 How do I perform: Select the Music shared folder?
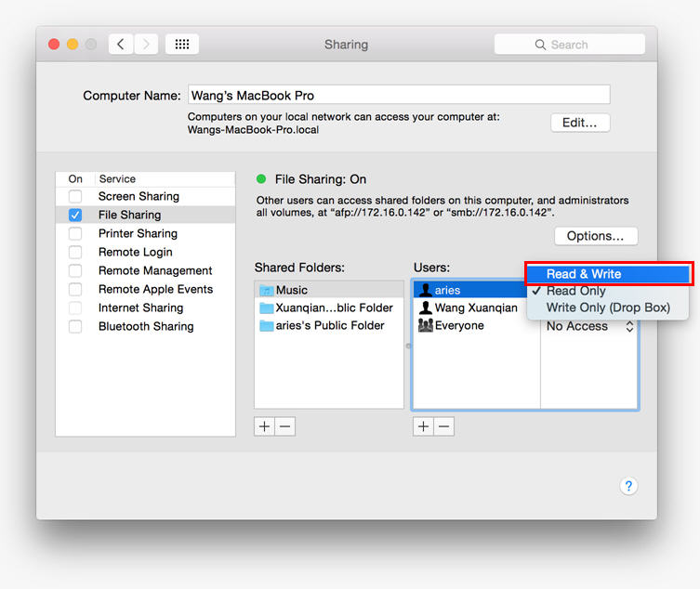click(329, 290)
